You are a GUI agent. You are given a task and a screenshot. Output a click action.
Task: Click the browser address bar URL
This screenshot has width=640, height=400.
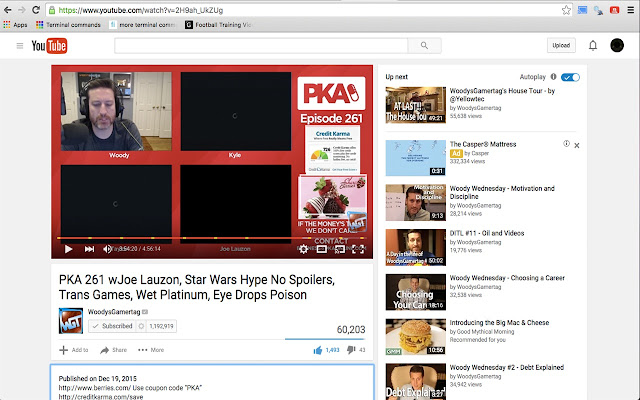coord(140,10)
